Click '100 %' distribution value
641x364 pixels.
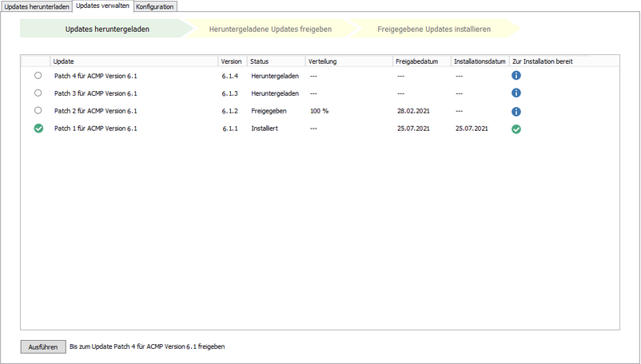click(319, 111)
